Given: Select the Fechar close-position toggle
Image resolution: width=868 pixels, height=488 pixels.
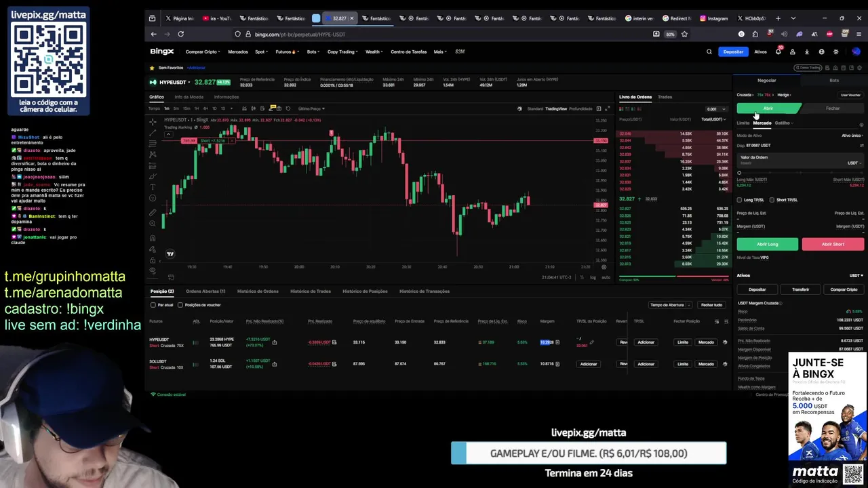Looking at the screenshot, I should pos(833,108).
